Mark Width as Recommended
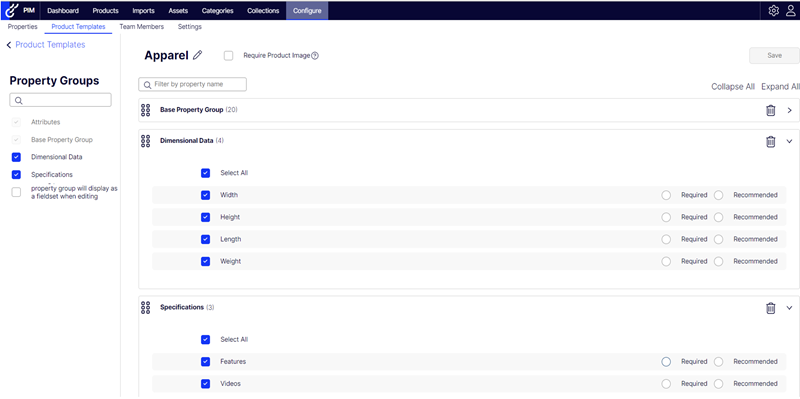 [718, 195]
